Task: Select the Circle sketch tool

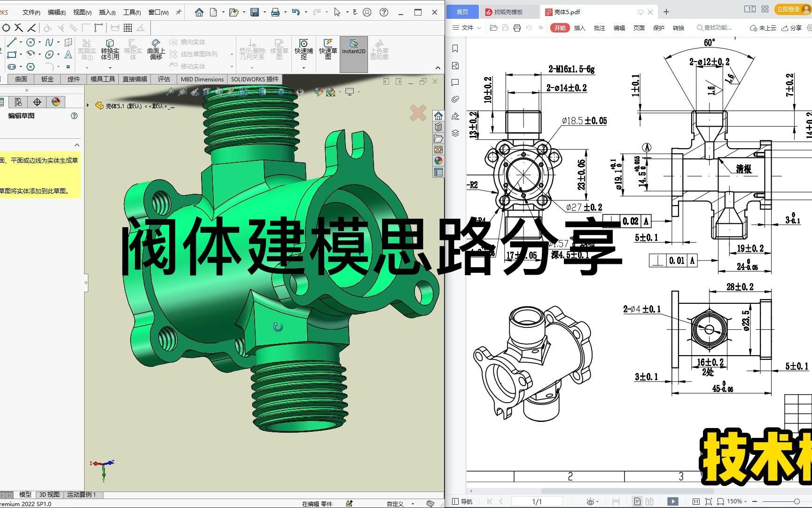Action: coord(31,42)
